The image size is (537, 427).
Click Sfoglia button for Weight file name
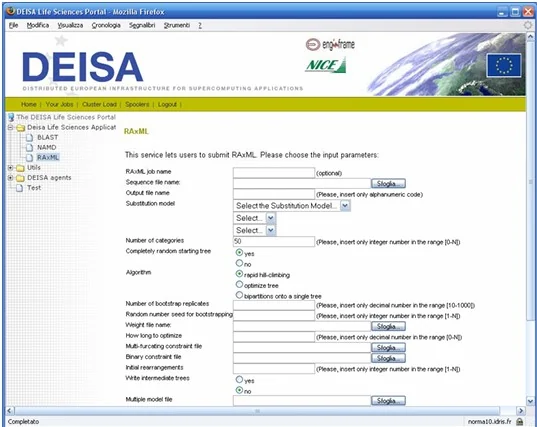(388, 326)
